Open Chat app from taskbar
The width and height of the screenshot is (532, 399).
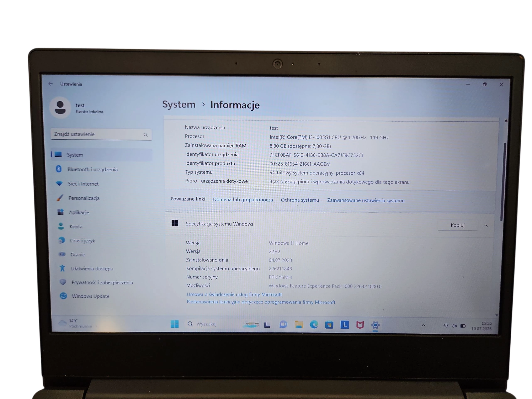tap(283, 324)
